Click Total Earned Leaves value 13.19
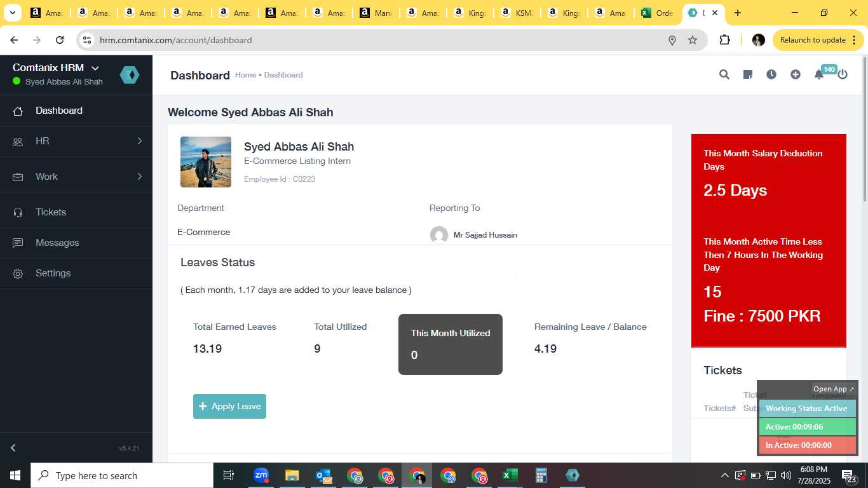 coord(207,349)
